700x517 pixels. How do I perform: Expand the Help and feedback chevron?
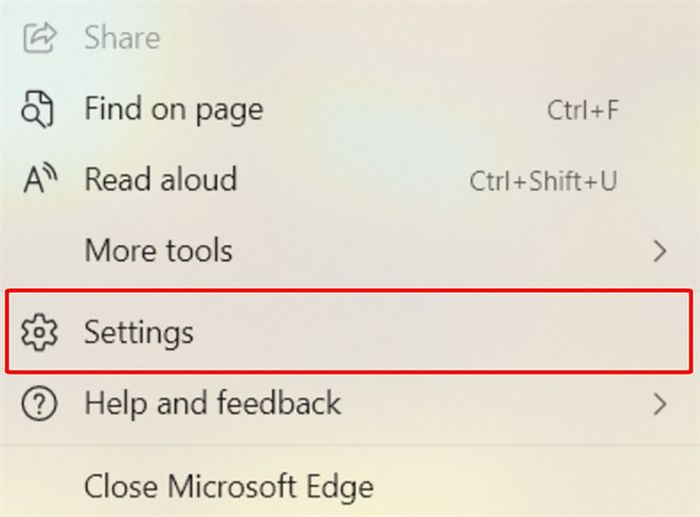[660, 404]
